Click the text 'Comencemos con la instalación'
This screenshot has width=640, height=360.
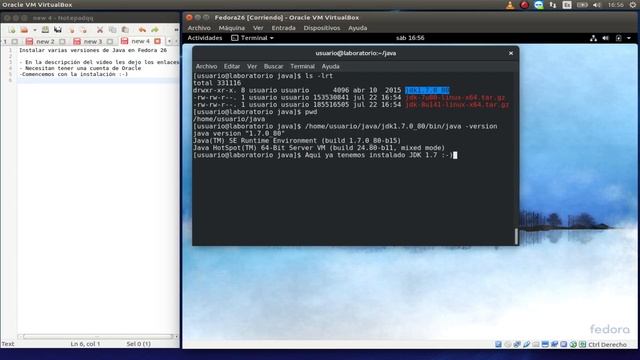point(69,74)
